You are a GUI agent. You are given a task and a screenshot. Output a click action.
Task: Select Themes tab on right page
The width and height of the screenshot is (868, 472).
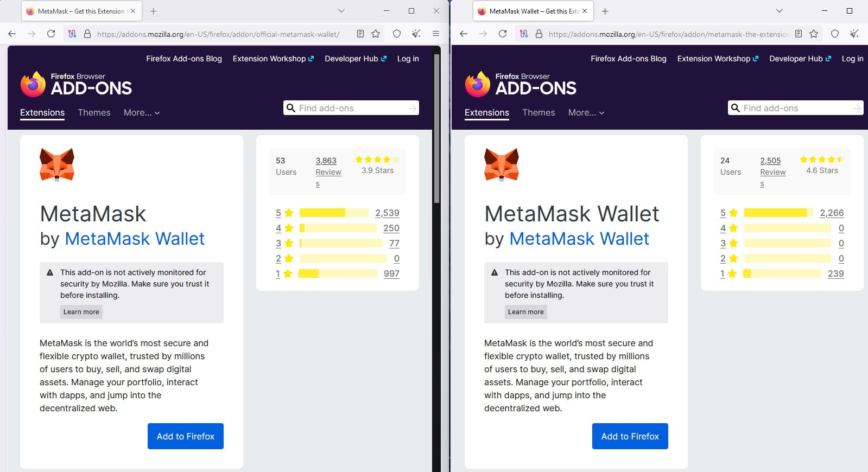(538, 112)
